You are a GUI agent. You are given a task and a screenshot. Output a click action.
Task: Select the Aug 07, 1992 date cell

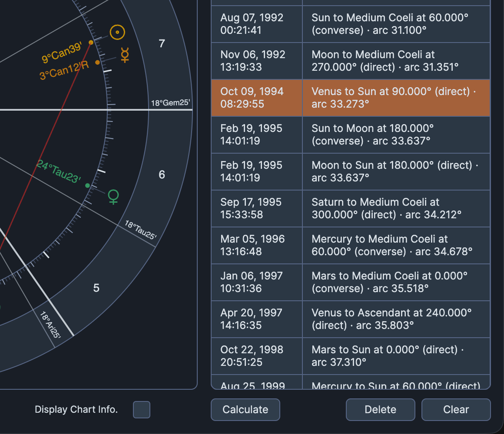[x=256, y=24]
